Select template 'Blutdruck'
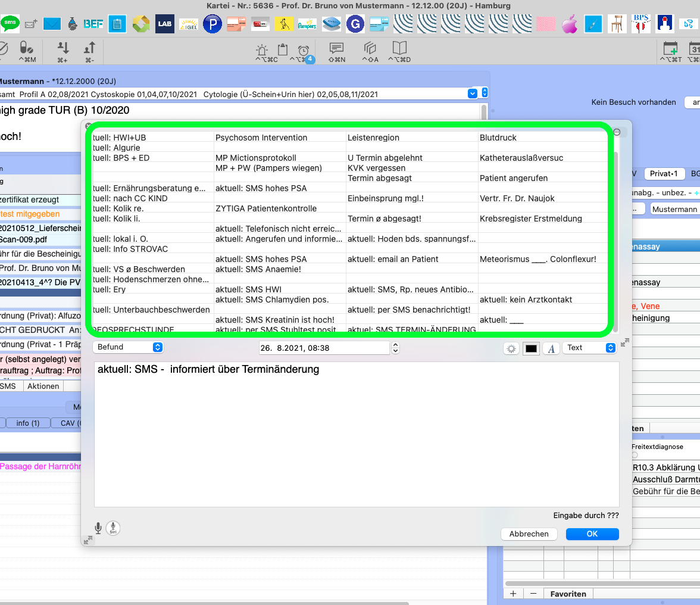This screenshot has width=700, height=605. (x=498, y=138)
